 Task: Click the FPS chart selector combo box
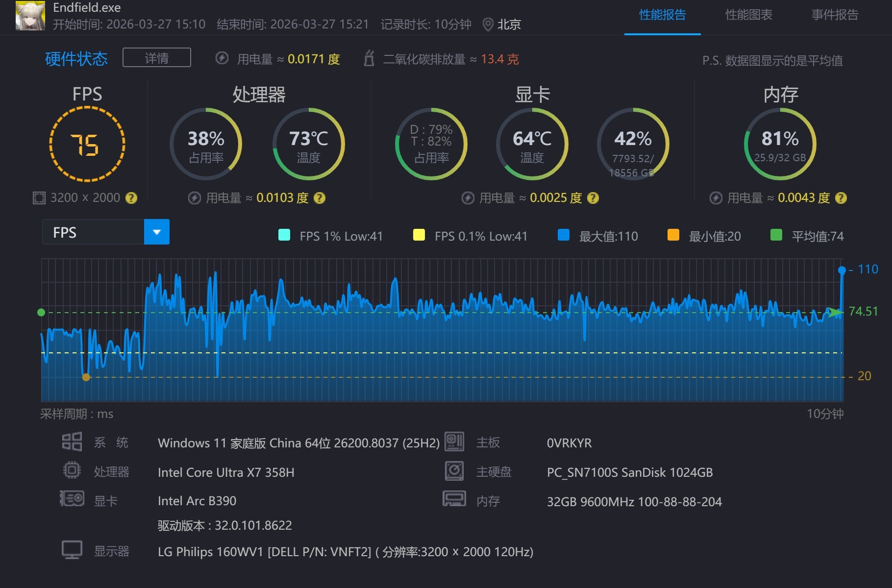coord(94,232)
